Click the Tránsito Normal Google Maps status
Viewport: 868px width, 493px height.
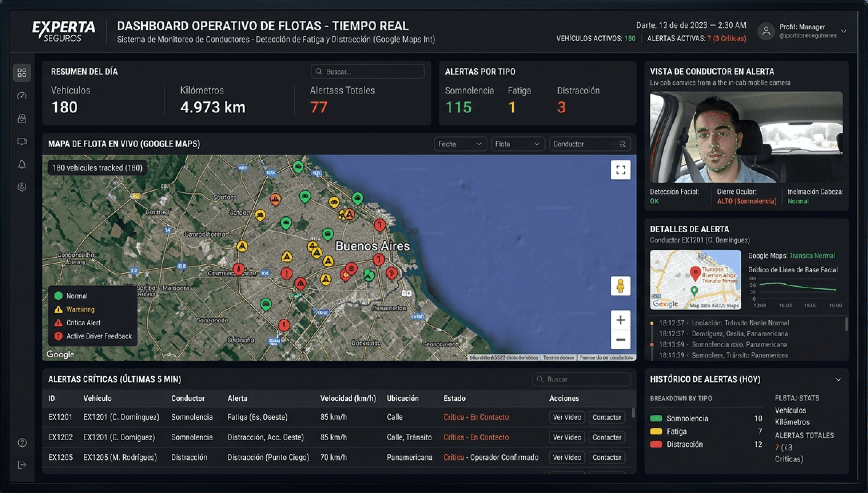point(812,256)
